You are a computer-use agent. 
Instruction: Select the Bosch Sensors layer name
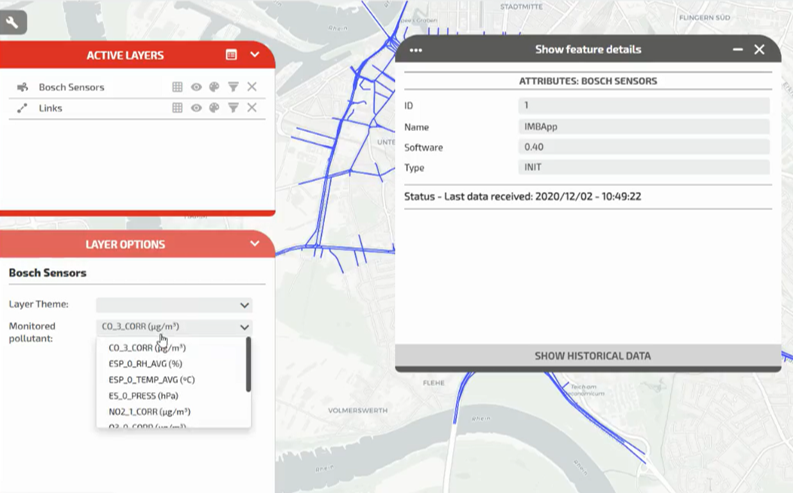[x=71, y=87]
